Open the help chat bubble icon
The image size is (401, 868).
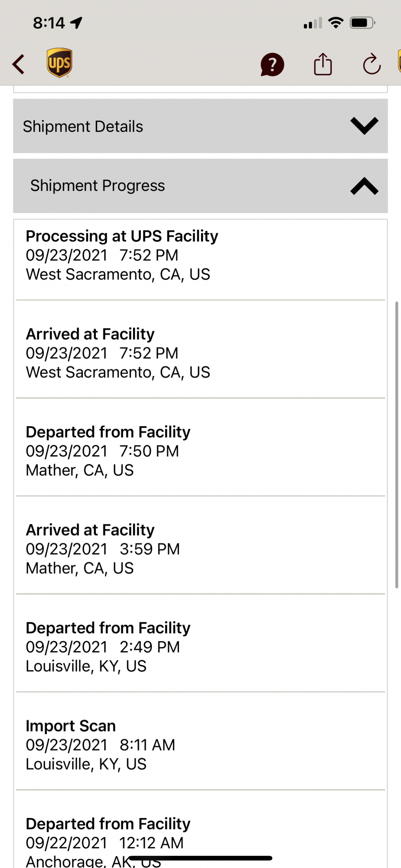point(272,65)
